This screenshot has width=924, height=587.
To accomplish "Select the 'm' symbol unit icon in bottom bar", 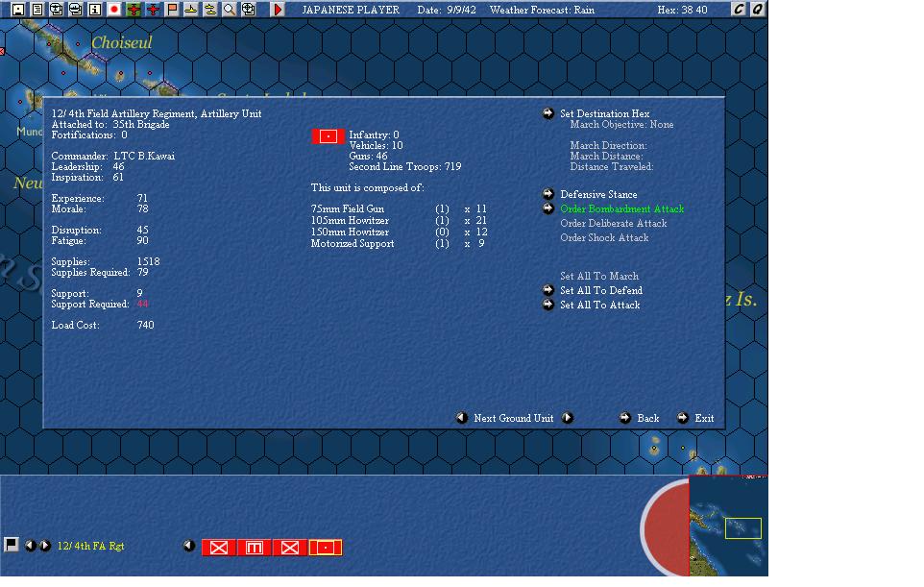I will 254,548.
